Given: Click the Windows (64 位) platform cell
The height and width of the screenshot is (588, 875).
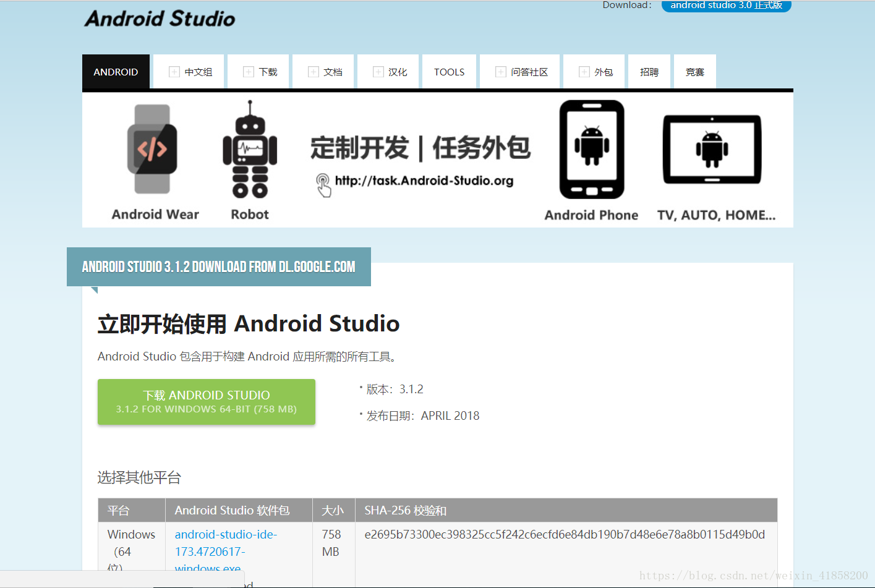Looking at the screenshot, I should (x=131, y=551).
